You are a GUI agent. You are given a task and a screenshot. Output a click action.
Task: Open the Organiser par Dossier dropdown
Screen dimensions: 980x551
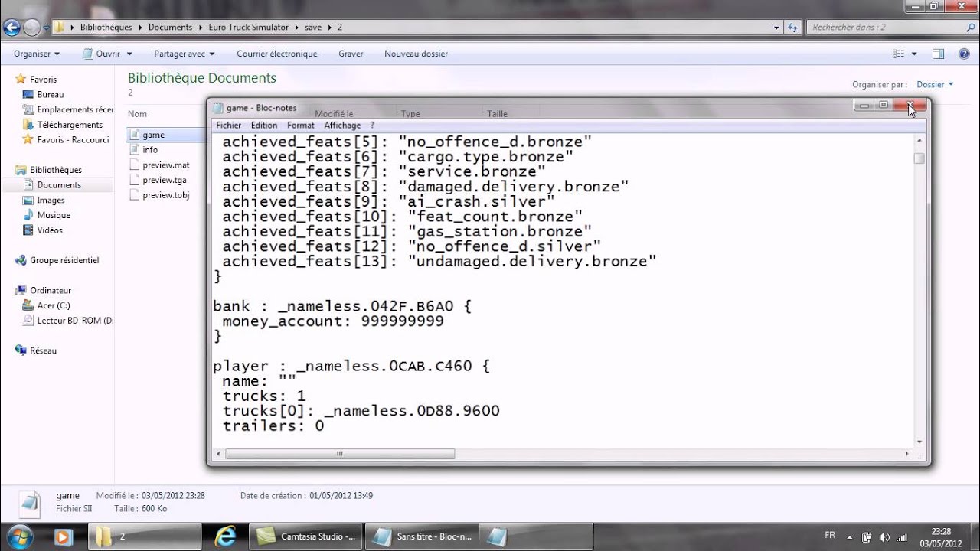[x=936, y=84]
